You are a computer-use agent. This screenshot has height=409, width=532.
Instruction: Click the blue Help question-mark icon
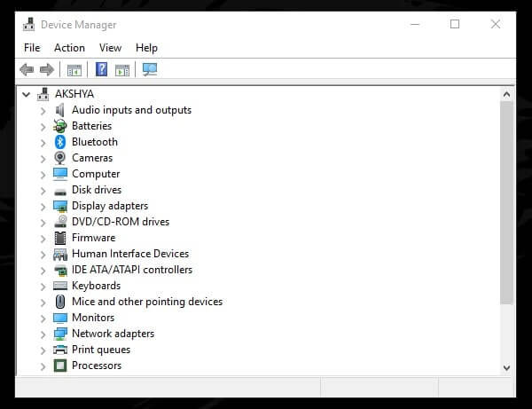pyautogui.click(x=101, y=69)
